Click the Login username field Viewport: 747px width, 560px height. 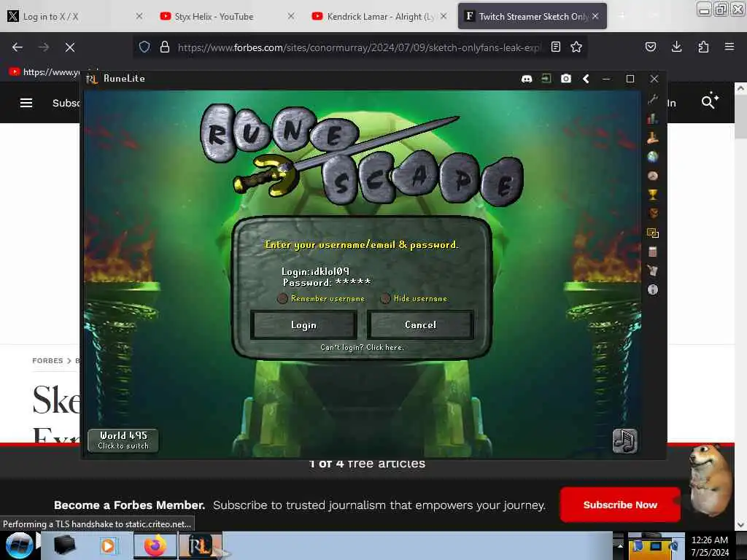[x=315, y=271]
